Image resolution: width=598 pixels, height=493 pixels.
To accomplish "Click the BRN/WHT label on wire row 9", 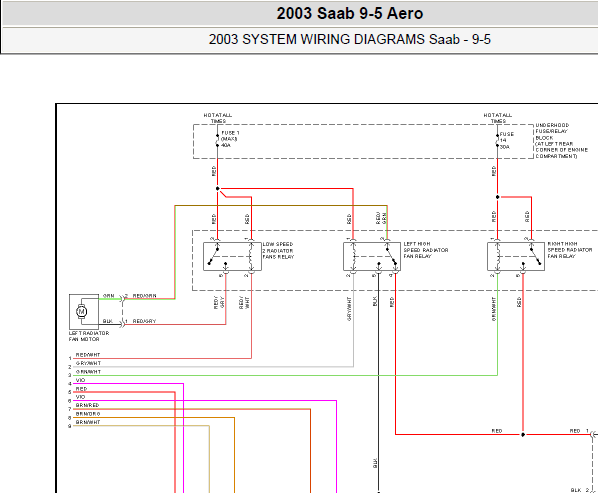I will [x=88, y=422].
